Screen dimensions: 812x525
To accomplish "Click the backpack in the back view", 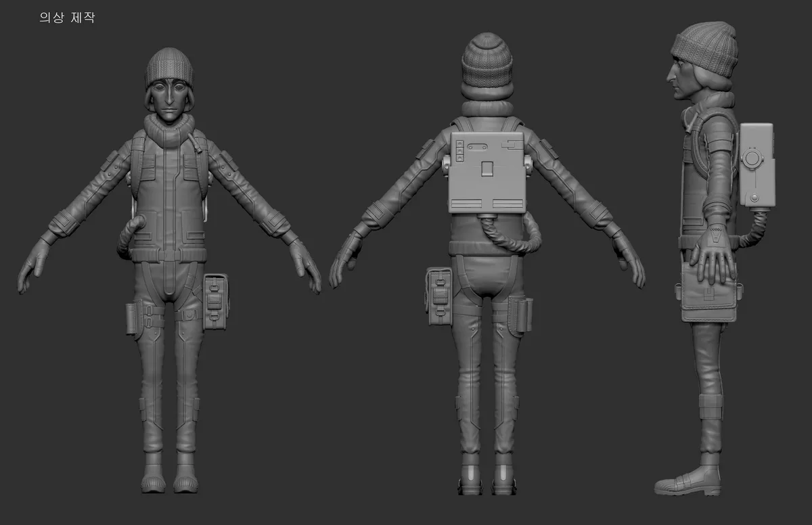I will [487, 172].
